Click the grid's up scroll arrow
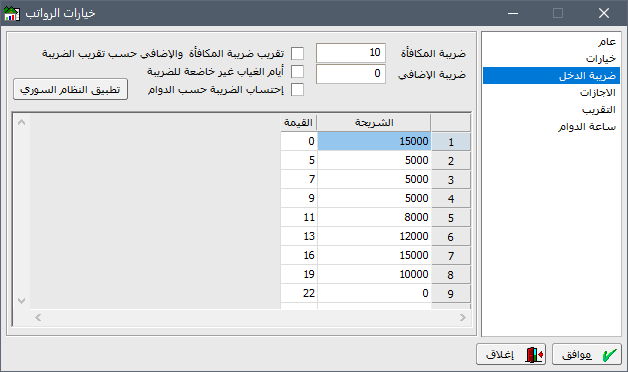The width and height of the screenshot is (628, 372). [x=22, y=122]
